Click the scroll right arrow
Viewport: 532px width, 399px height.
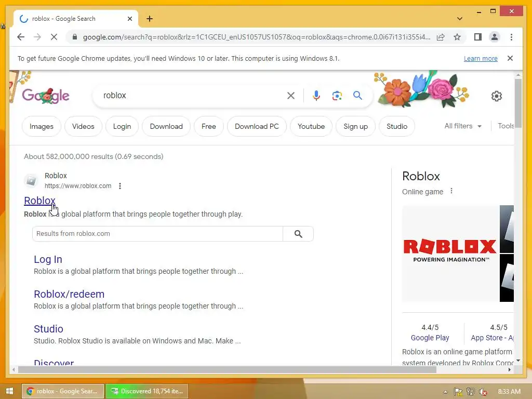tap(509, 369)
